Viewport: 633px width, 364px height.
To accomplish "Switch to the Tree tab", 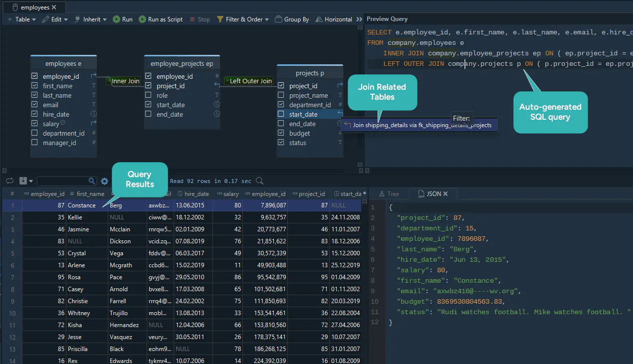I will (389, 193).
